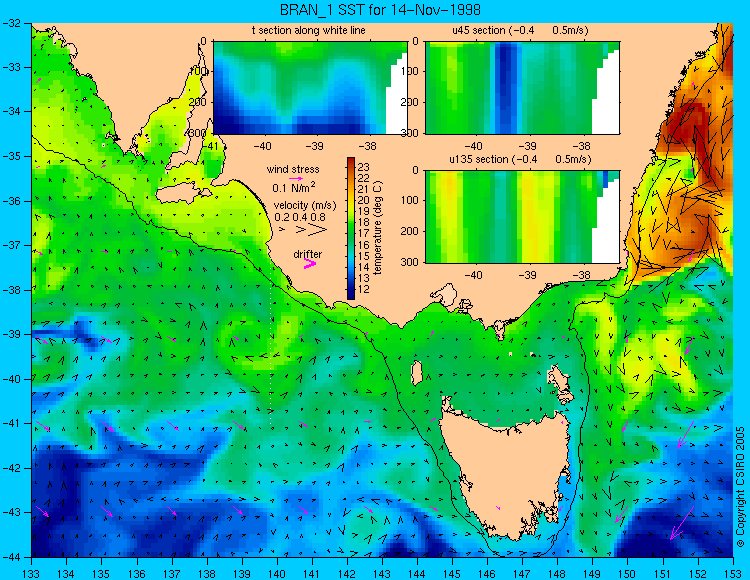The height and width of the screenshot is (580, 750).
Task: Click the magenta wind stress legend arrow
Action: pyautogui.click(x=296, y=178)
